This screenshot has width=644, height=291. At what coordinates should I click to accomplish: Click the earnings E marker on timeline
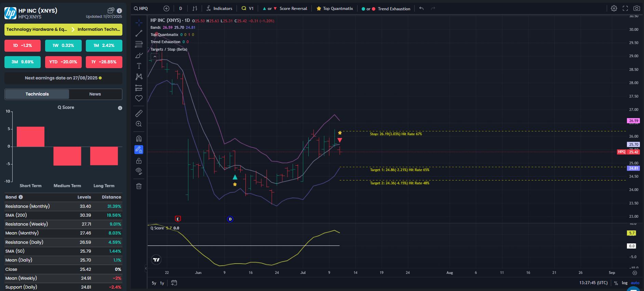click(178, 219)
